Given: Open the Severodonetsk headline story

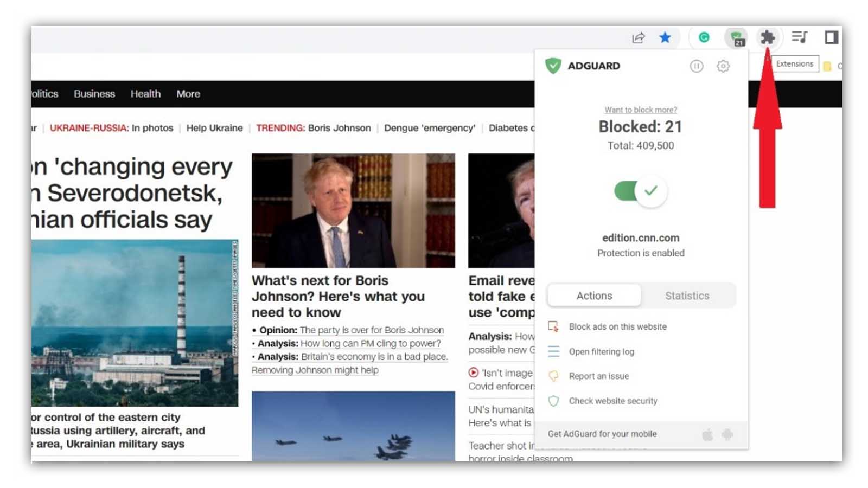Looking at the screenshot, I should coord(132,194).
